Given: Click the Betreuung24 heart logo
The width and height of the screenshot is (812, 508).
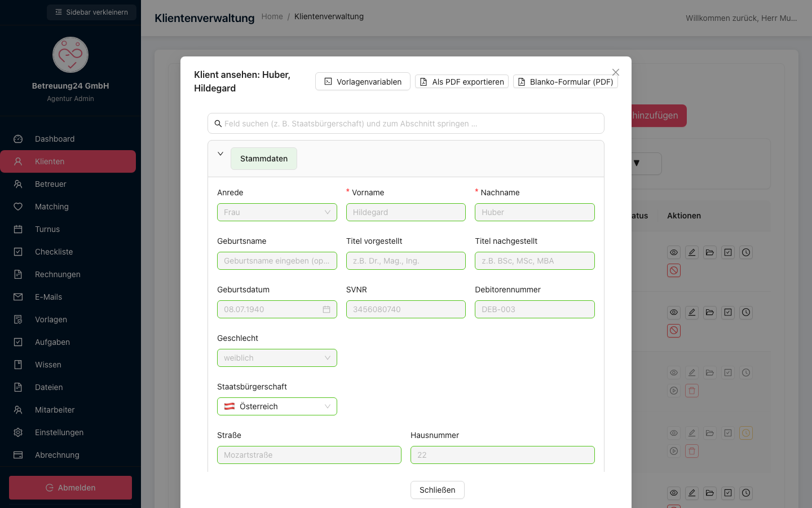Looking at the screenshot, I should click(70, 55).
